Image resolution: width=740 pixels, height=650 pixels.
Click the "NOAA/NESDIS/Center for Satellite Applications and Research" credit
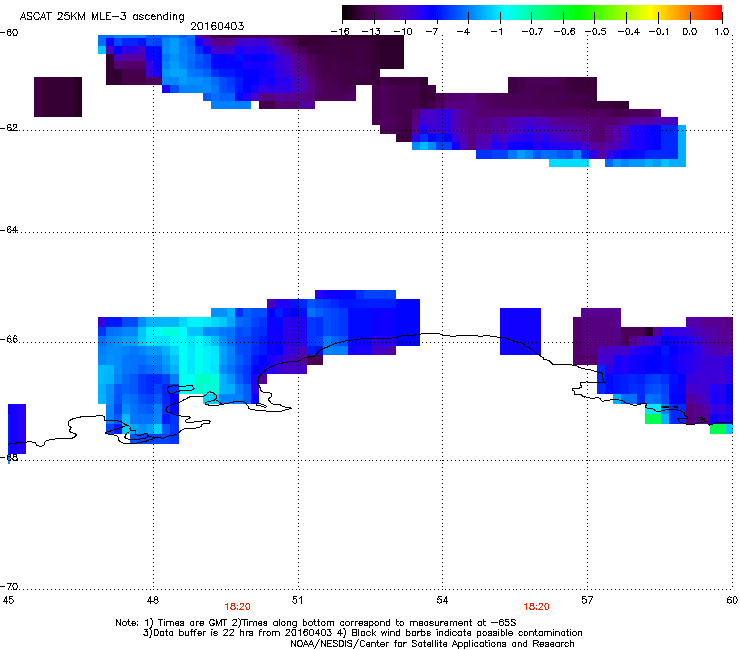[x=432, y=644]
